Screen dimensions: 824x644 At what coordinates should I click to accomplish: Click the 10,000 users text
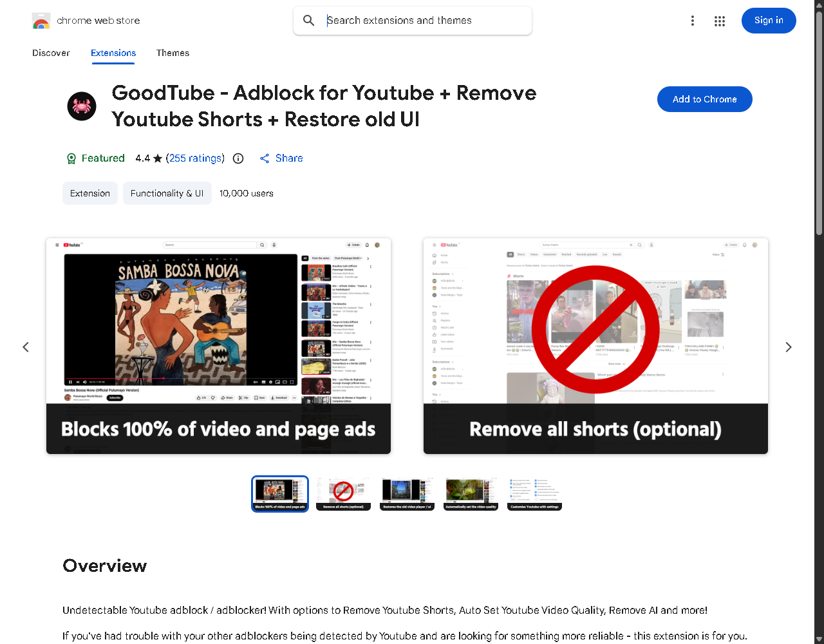[247, 193]
